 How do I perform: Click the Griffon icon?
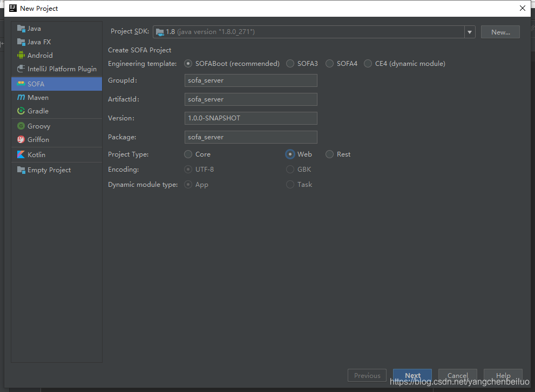(21, 139)
